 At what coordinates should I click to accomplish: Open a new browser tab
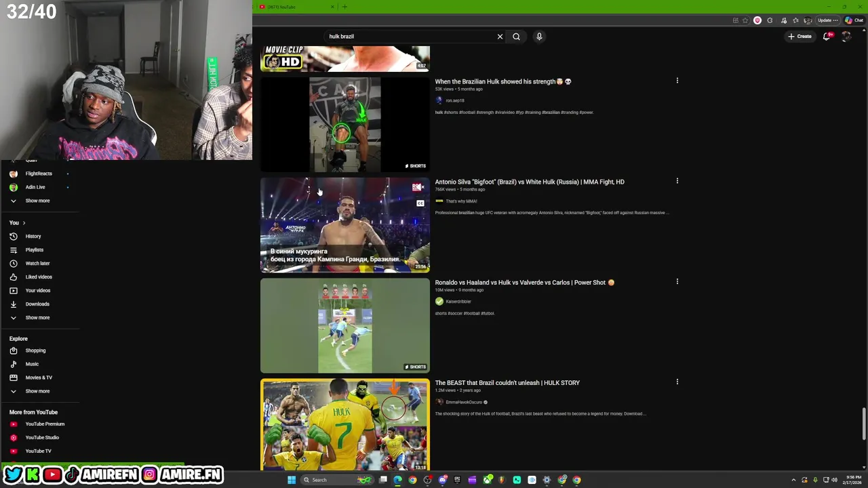click(344, 7)
